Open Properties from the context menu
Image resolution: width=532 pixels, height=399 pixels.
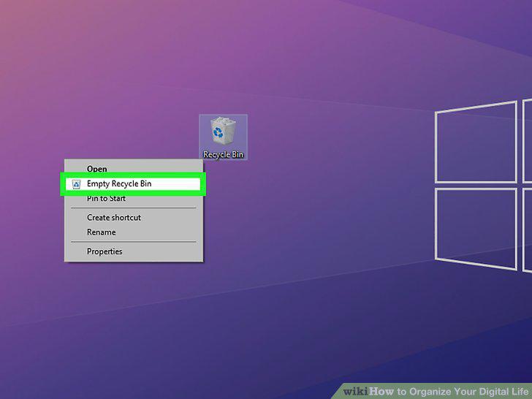click(134, 251)
